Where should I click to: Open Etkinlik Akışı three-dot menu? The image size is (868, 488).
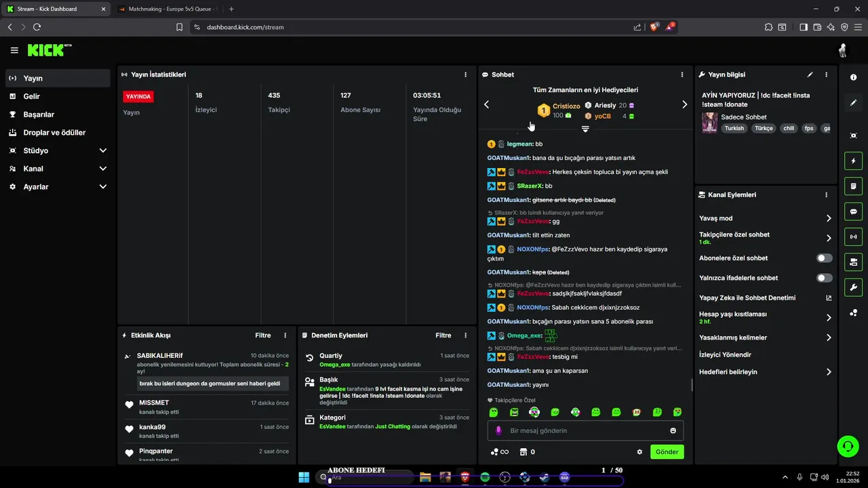[285, 335]
